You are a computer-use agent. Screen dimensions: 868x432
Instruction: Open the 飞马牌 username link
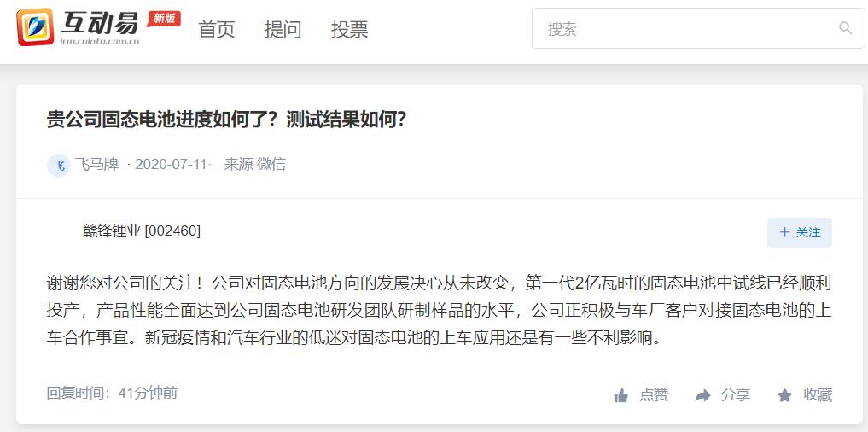tap(97, 165)
